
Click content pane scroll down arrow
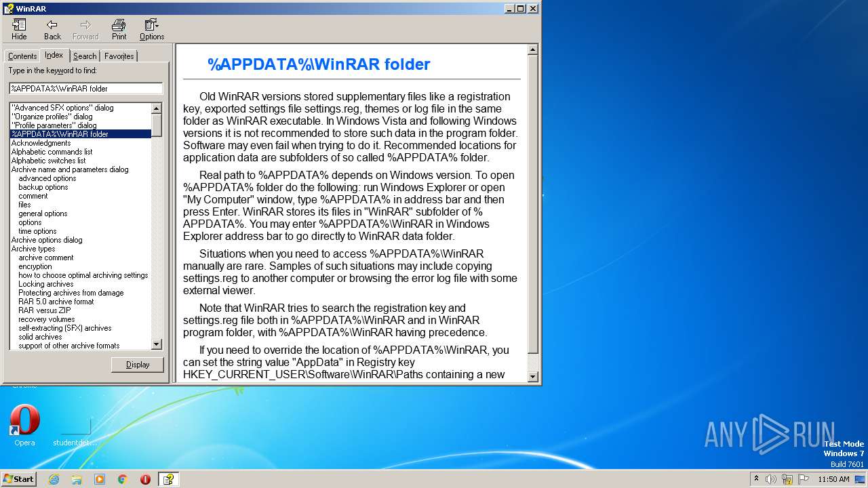point(532,376)
